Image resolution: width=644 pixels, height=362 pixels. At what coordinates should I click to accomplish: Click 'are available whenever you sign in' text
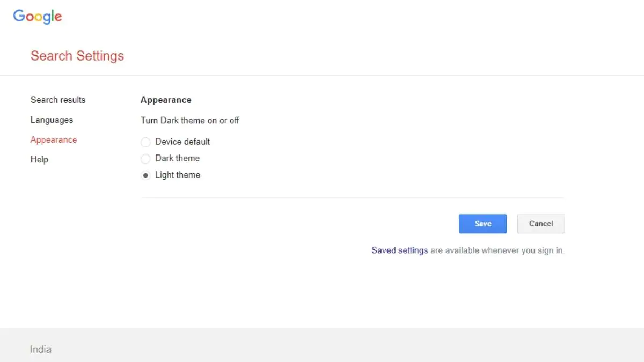click(497, 250)
